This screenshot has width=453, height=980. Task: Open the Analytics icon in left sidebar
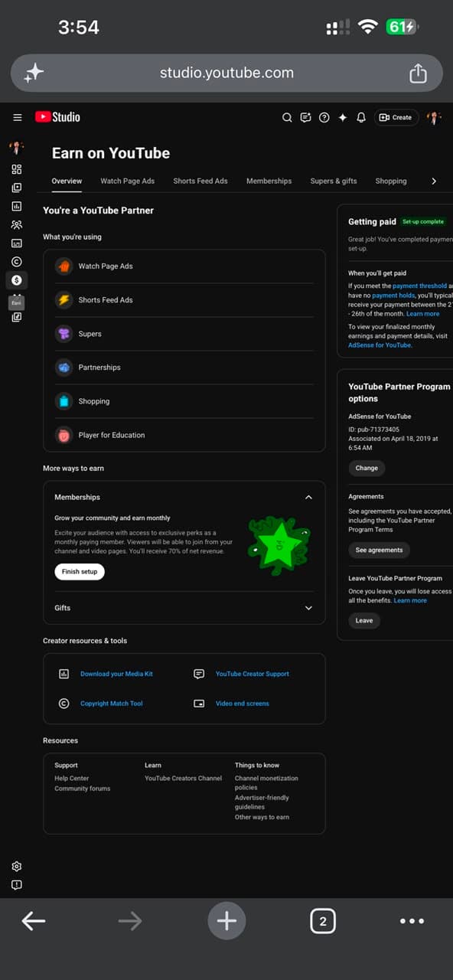coord(17,207)
